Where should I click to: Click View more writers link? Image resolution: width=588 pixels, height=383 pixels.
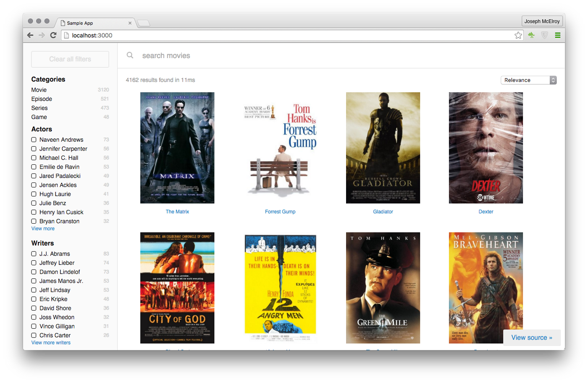click(x=51, y=343)
